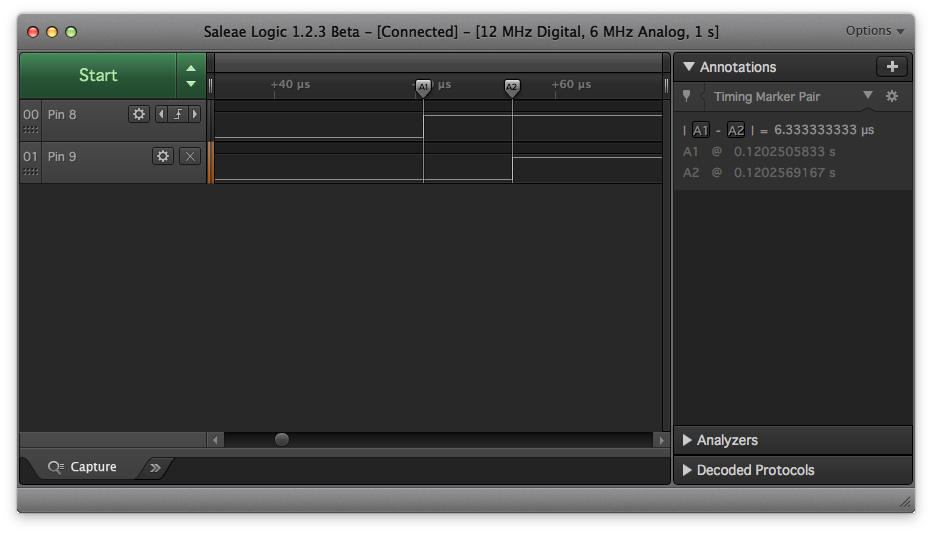The width and height of the screenshot is (932, 534).
Task: Select the A2 timing marker on timeline
Action: [512, 87]
